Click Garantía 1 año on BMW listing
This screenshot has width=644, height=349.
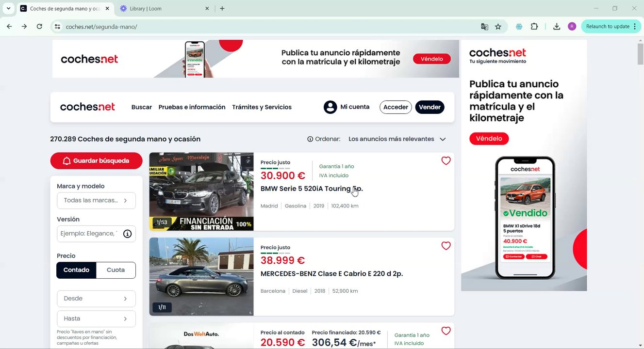[x=336, y=167]
